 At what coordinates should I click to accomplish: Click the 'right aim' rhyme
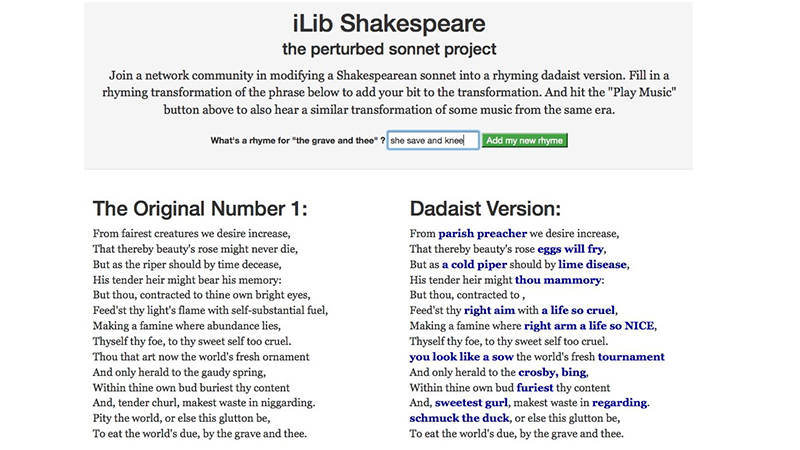tap(489, 310)
